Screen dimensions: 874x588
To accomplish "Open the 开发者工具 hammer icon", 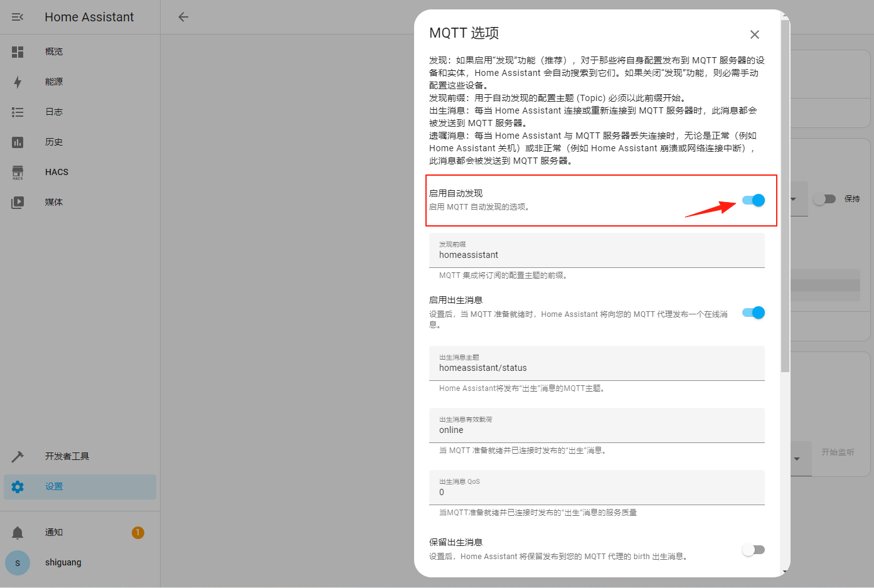I will click(x=18, y=456).
